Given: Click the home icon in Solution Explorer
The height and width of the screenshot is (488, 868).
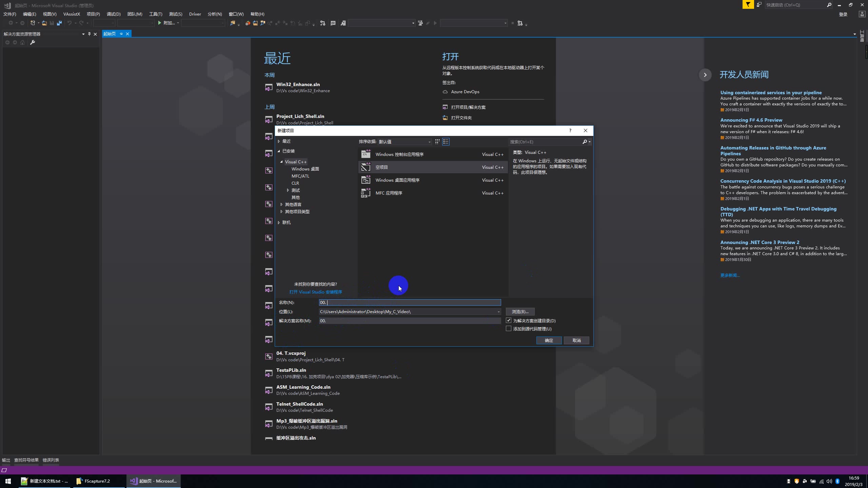Looking at the screenshot, I should pyautogui.click(x=22, y=42).
